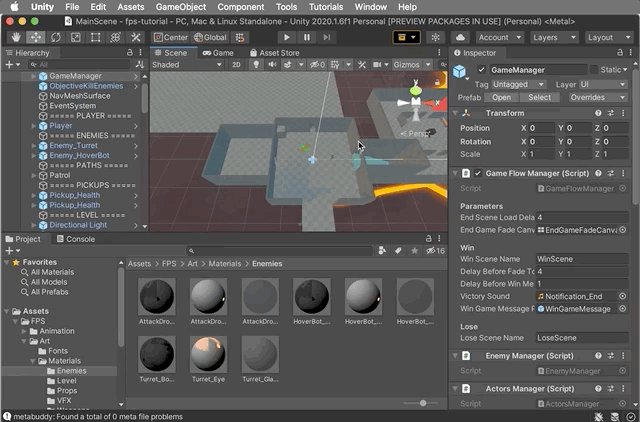Viewport: 640px width, 422px height.
Task: Select the Move tool
Action: pos(35,37)
